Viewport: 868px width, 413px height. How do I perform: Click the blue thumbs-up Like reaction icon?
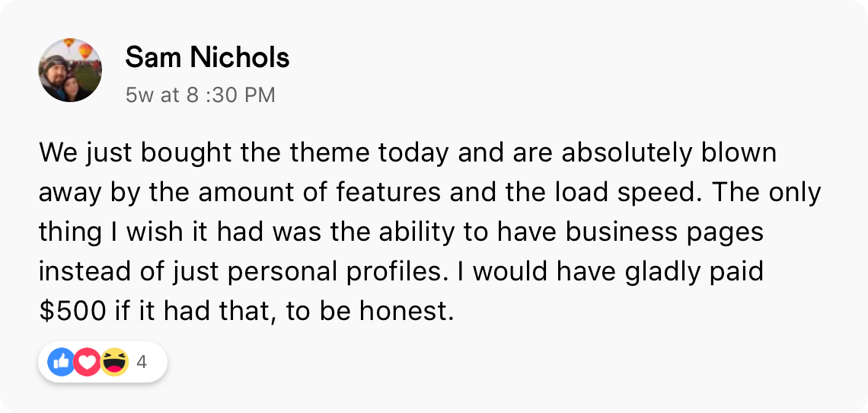click(x=61, y=363)
